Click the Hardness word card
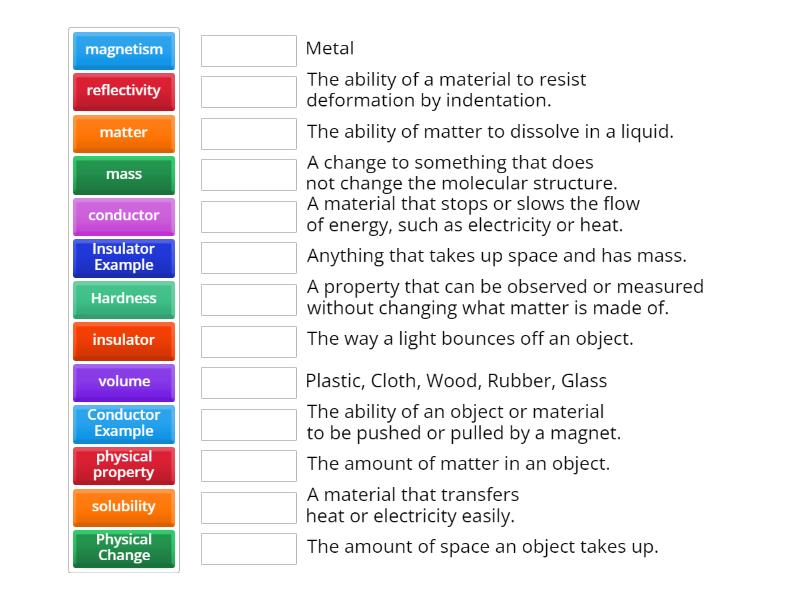 (123, 299)
